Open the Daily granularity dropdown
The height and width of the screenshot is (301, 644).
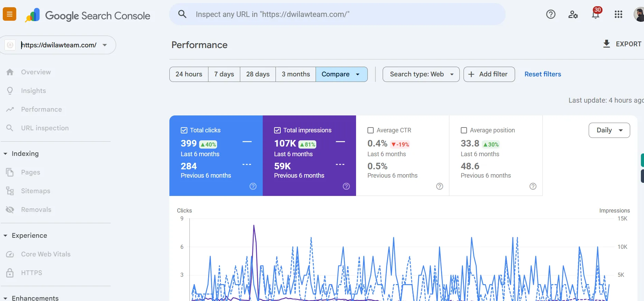tap(609, 130)
